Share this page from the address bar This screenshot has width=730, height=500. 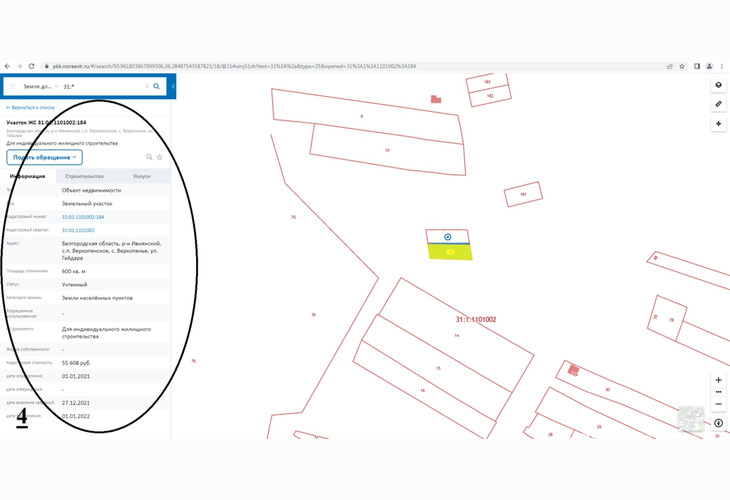tap(669, 67)
